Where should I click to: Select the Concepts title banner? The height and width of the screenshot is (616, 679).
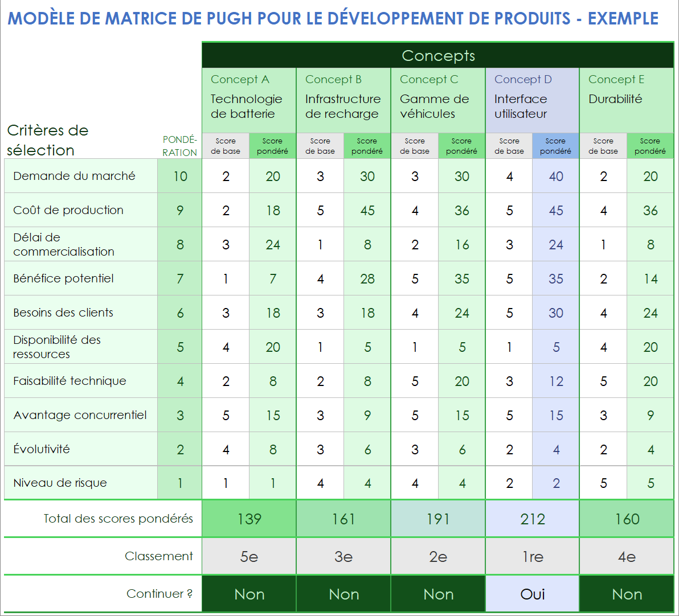(437, 55)
